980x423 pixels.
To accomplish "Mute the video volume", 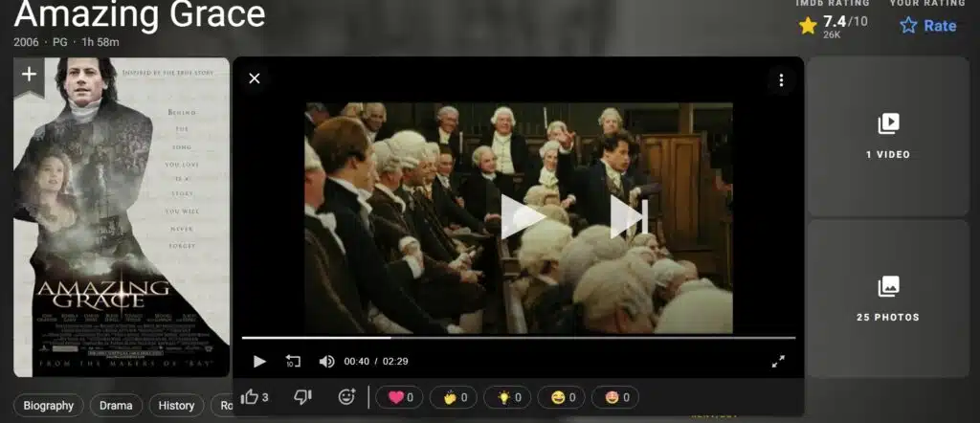I will point(326,361).
